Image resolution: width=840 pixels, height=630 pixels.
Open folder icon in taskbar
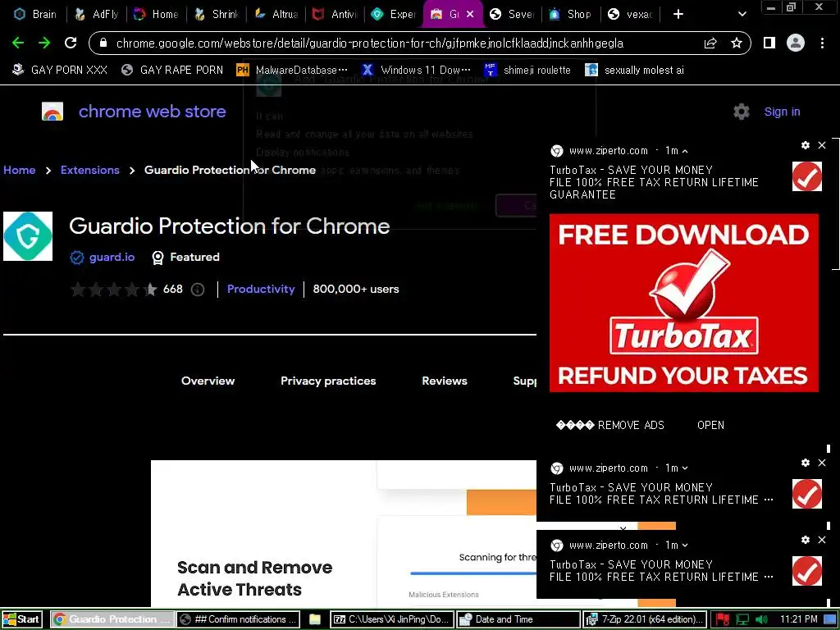[315, 619]
